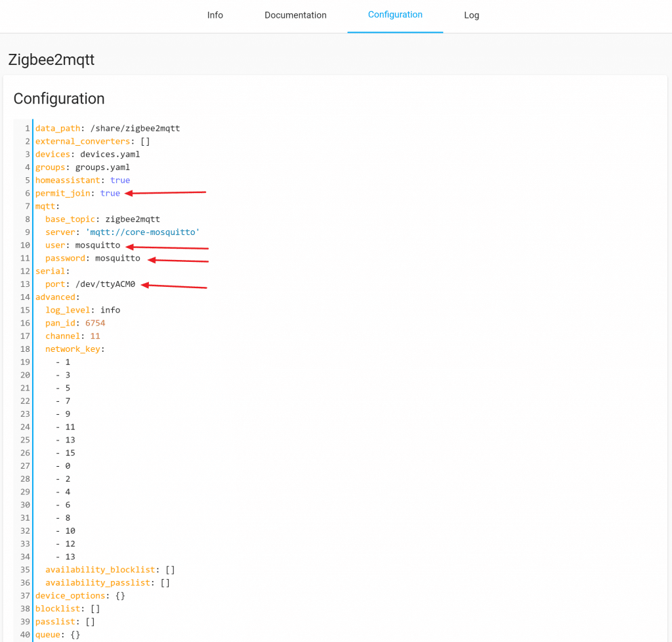Click the network key entry 12
Image resolution: width=672 pixels, height=642 pixels.
[70, 544]
